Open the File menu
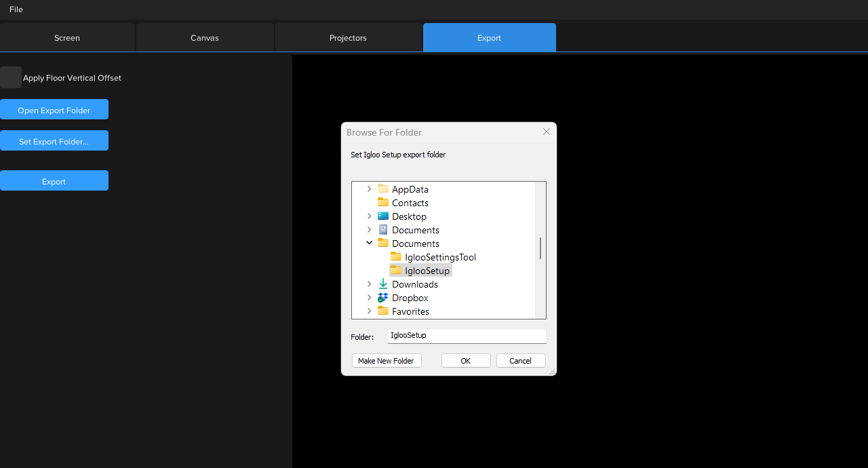Image resolution: width=868 pixels, height=468 pixels. click(16, 9)
